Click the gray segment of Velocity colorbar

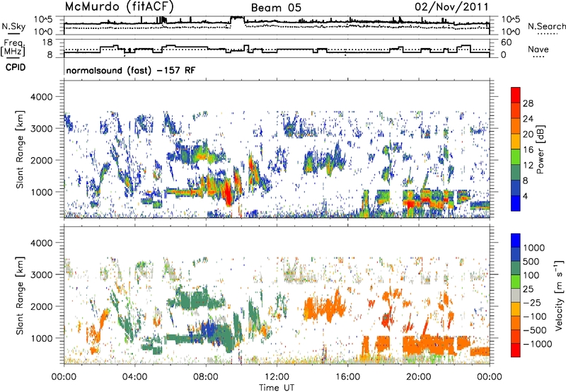(516, 296)
